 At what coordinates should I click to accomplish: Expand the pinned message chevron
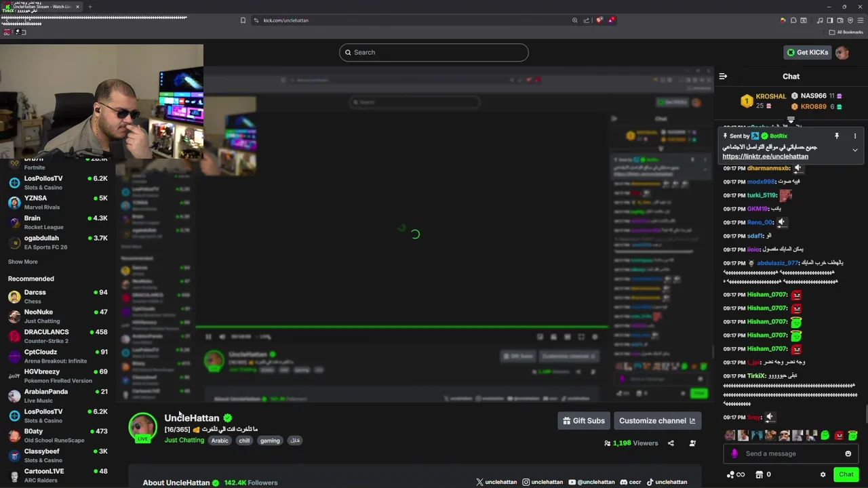tap(855, 150)
